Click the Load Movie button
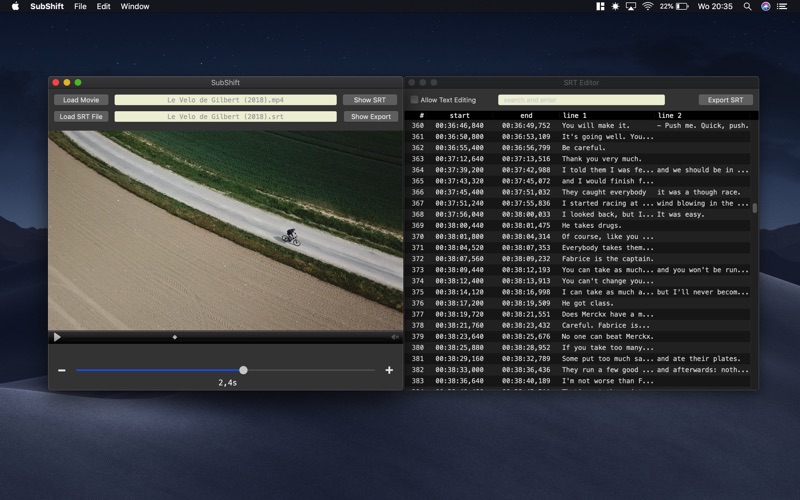This screenshot has height=500, width=800. [81, 100]
